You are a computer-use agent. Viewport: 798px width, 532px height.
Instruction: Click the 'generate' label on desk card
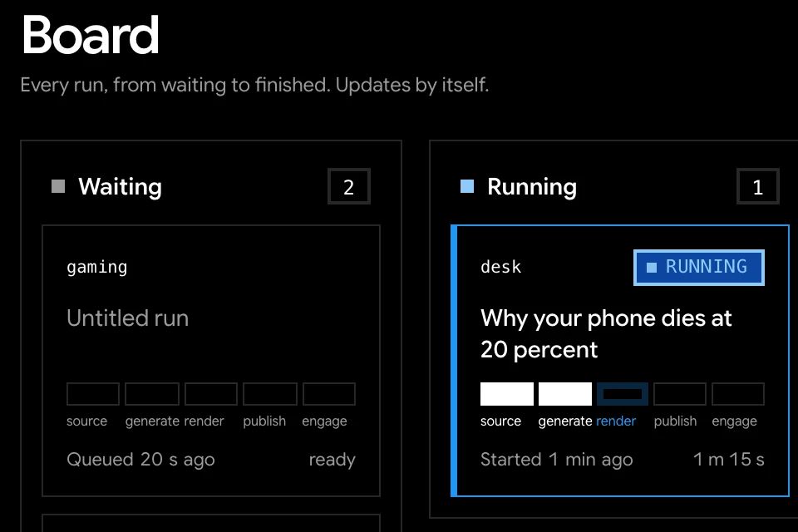point(565,421)
